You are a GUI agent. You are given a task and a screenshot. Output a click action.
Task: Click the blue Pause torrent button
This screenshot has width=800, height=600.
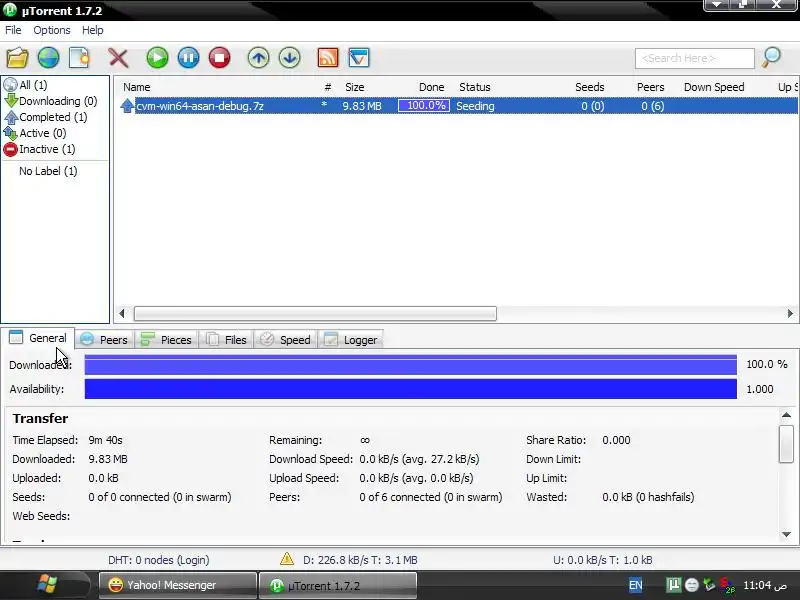[x=188, y=58]
